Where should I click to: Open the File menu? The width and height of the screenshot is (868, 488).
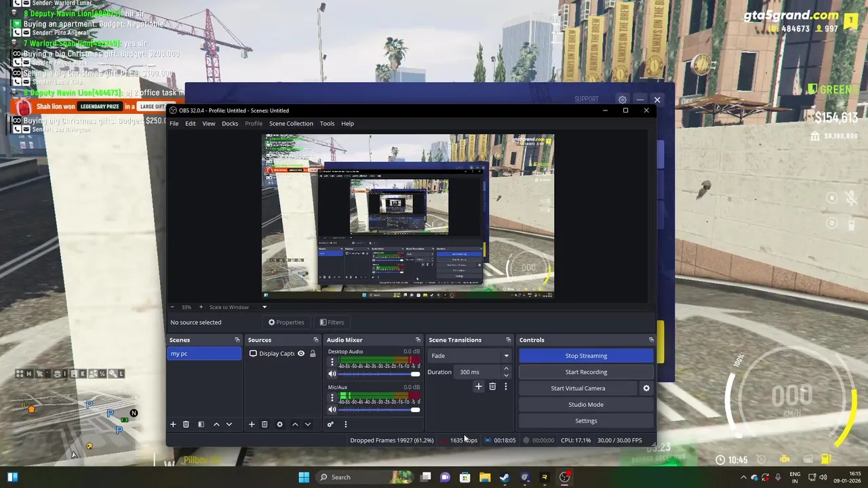(x=174, y=123)
